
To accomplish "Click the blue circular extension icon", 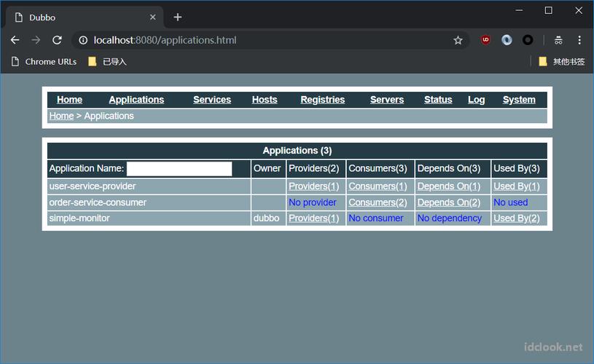I will click(x=507, y=40).
